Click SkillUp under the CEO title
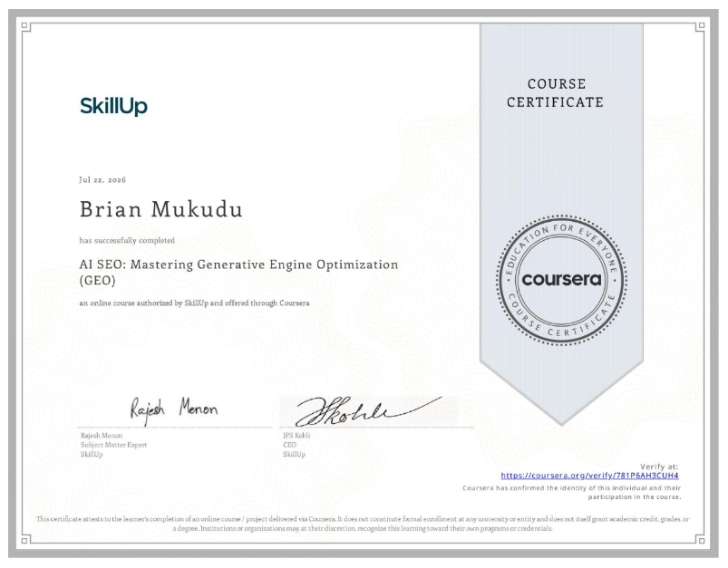 point(294,454)
